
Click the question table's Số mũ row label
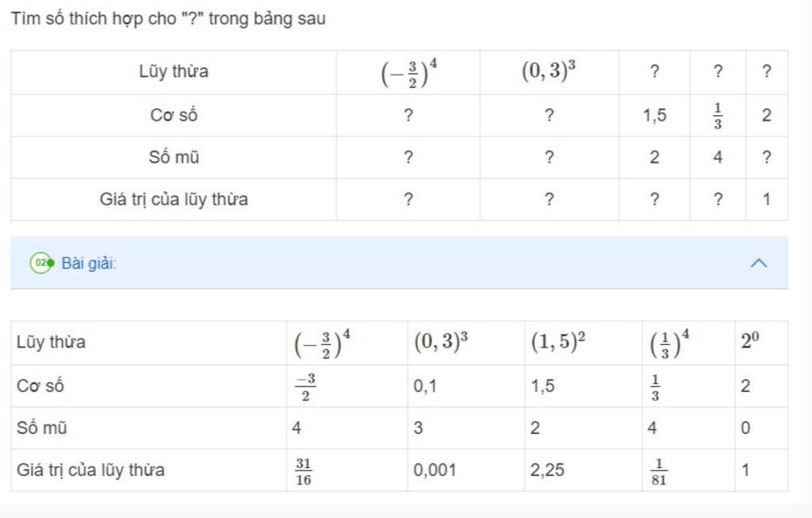174,157
